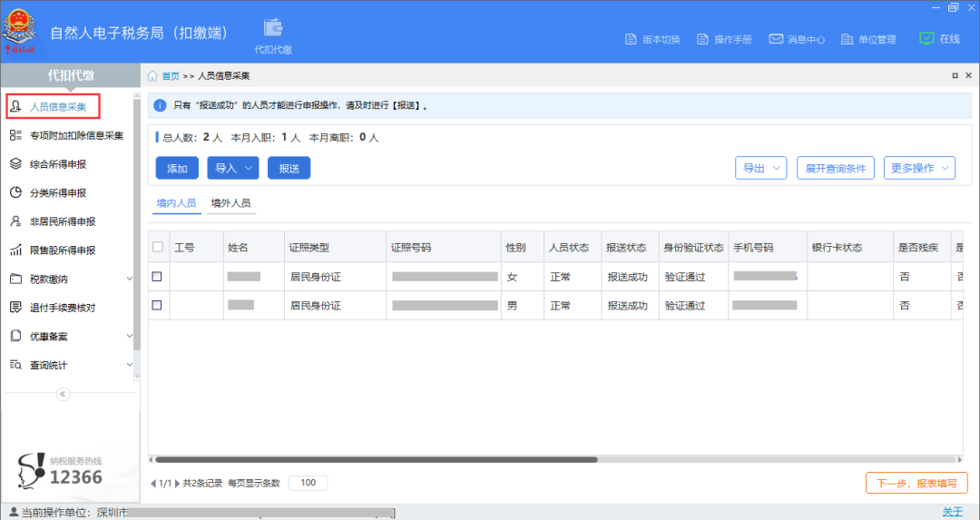This screenshot has width=980, height=520.
Task: Expand the 优惠备案 menu arrow
Action: 130,337
